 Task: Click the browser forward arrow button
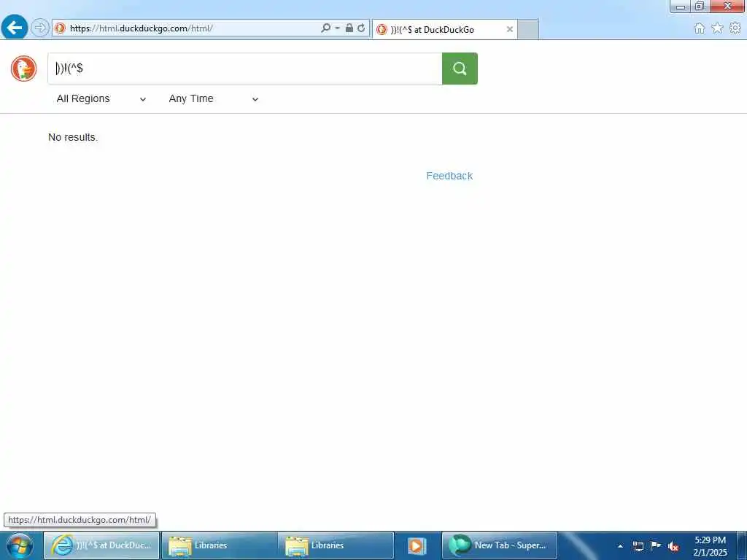pos(40,28)
